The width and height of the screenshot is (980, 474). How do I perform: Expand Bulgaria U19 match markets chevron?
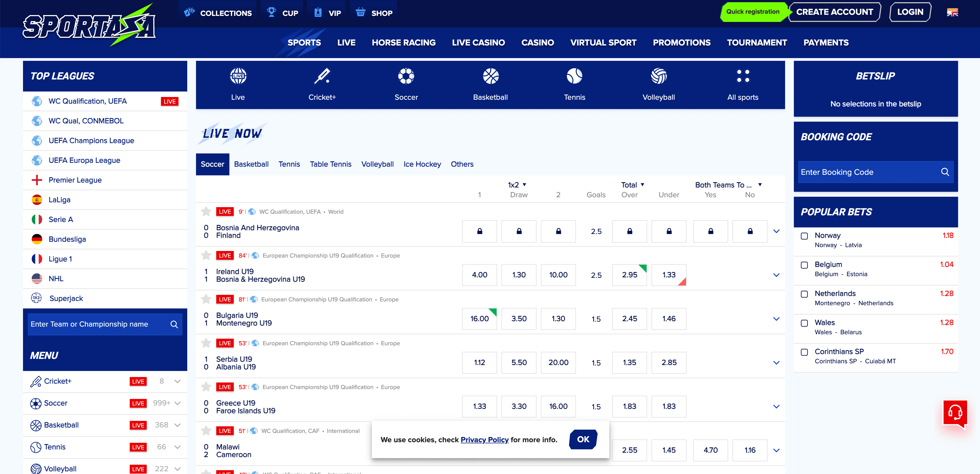click(x=776, y=319)
